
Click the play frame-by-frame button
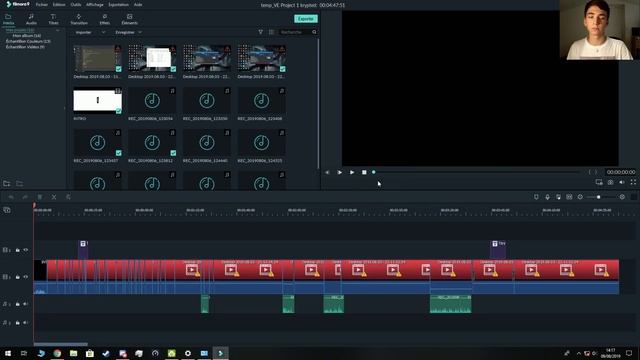340,172
